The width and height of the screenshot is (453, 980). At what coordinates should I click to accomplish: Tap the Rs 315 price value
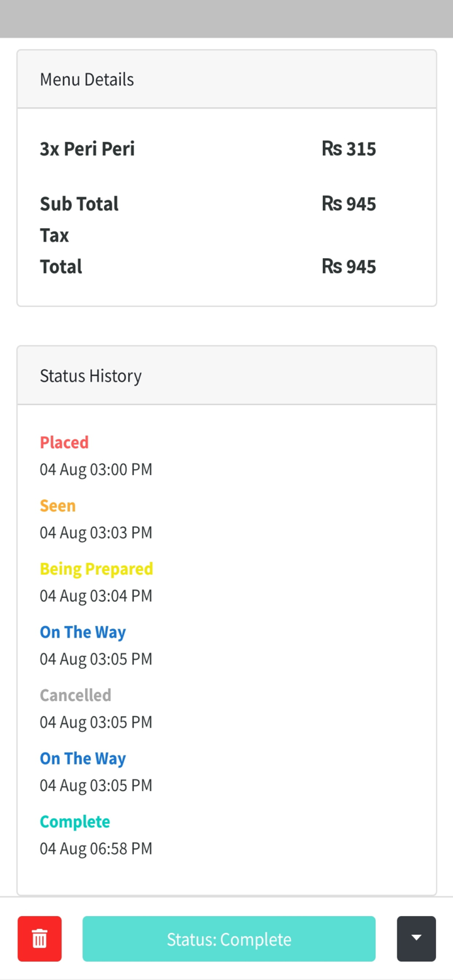pyautogui.click(x=348, y=148)
